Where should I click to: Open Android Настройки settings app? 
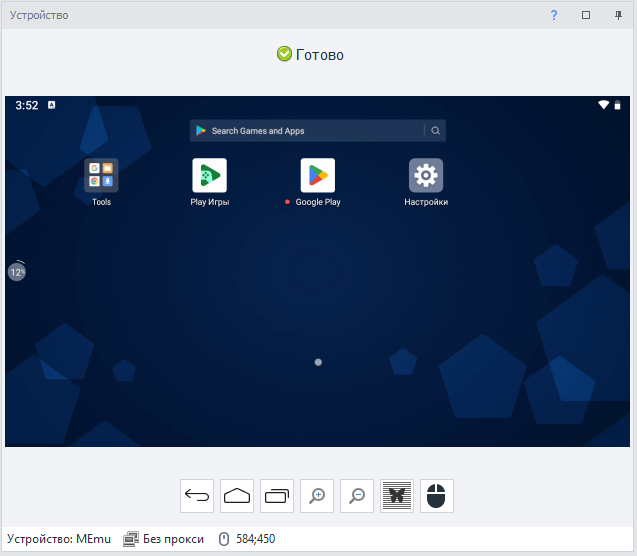(x=426, y=176)
